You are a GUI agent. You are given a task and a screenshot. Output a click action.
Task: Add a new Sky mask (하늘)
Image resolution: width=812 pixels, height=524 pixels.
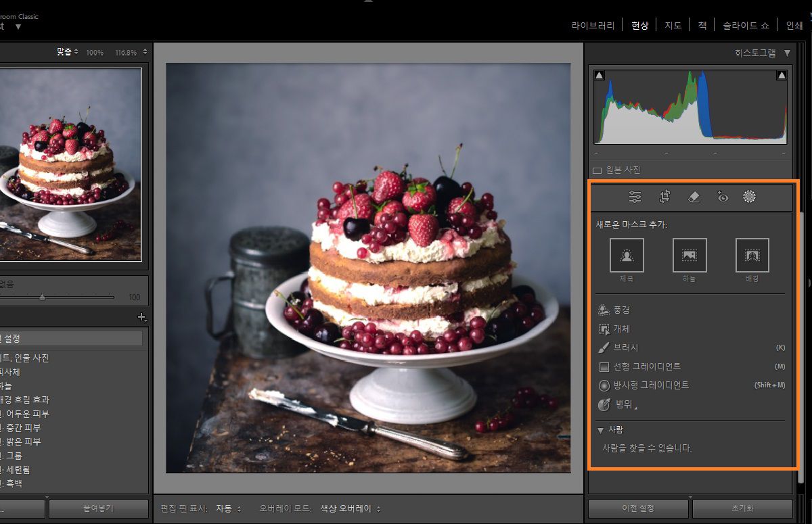click(x=690, y=255)
